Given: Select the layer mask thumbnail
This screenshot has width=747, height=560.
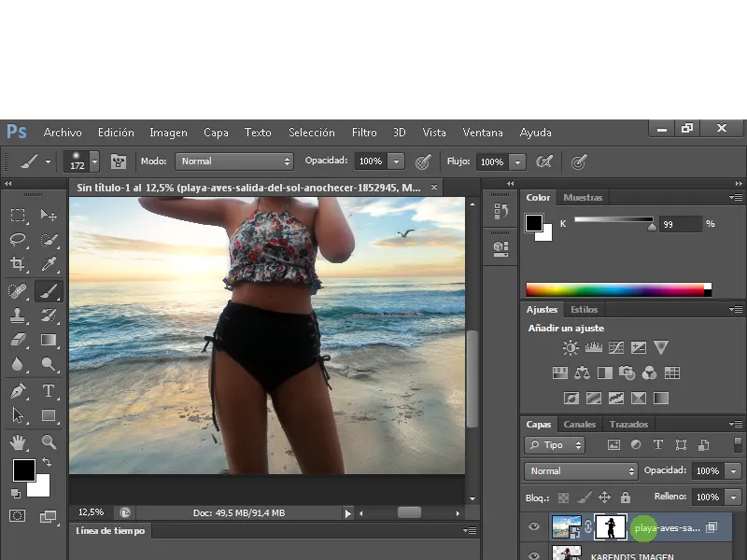Looking at the screenshot, I should pos(611,526).
